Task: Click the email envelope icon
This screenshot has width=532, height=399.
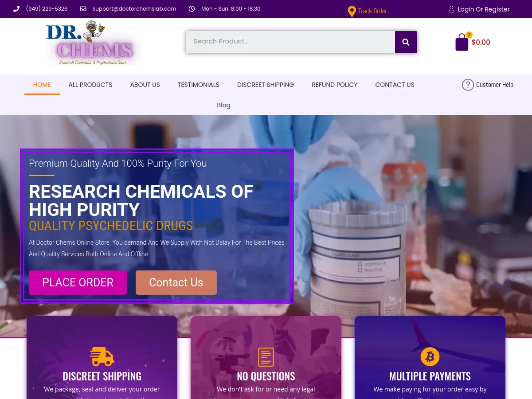Action: coord(83,8)
